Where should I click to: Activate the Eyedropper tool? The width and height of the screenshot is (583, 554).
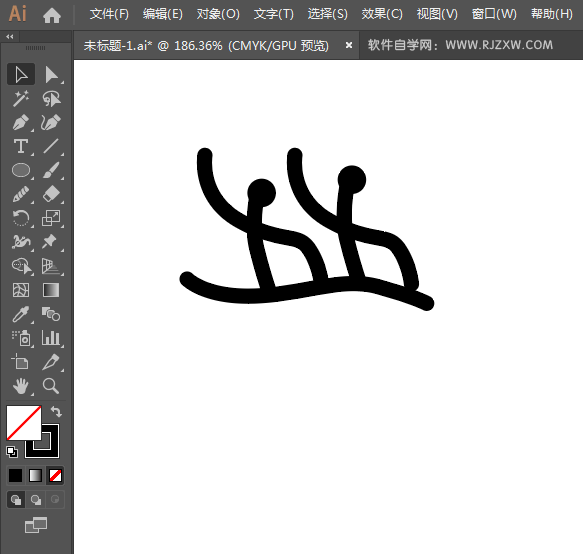(21, 314)
